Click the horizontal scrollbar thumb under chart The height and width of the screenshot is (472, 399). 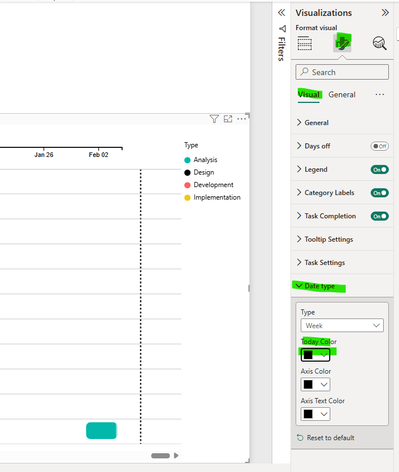(x=161, y=455)
